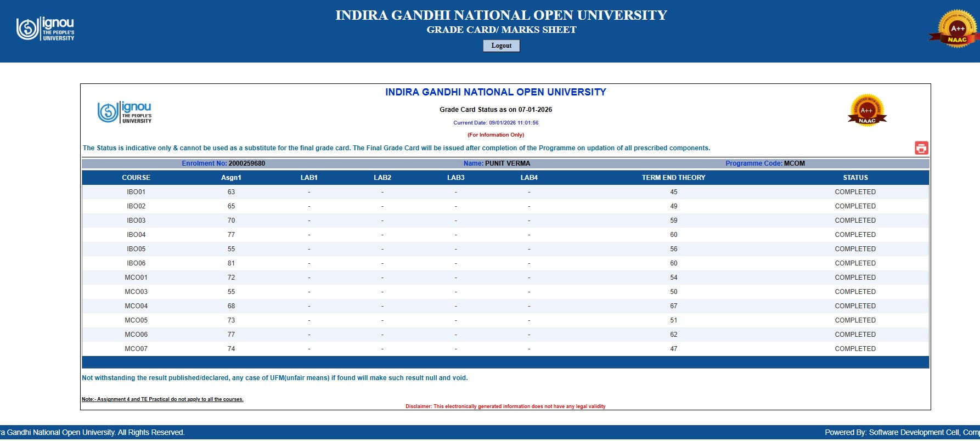The width and height of the screenshot is (980, 441).
Task: Click term end theory mark 51 for MCO05
Action: click(x=674, y=320)
